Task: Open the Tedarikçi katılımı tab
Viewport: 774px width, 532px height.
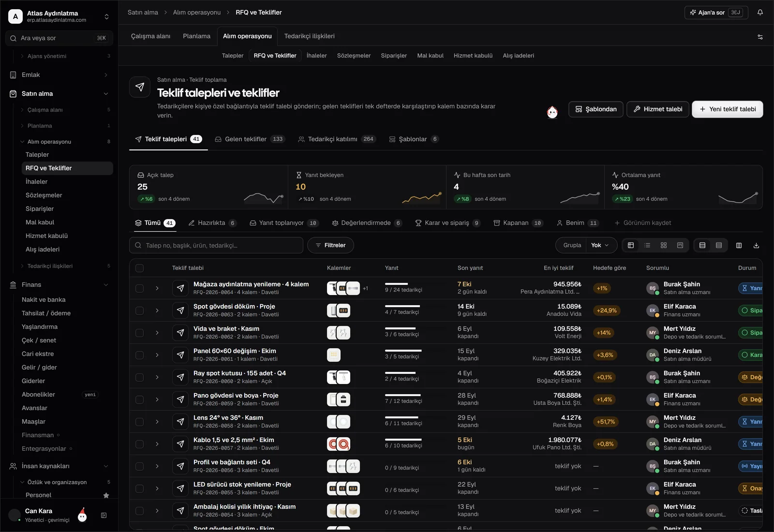Action: pos(337,139)
